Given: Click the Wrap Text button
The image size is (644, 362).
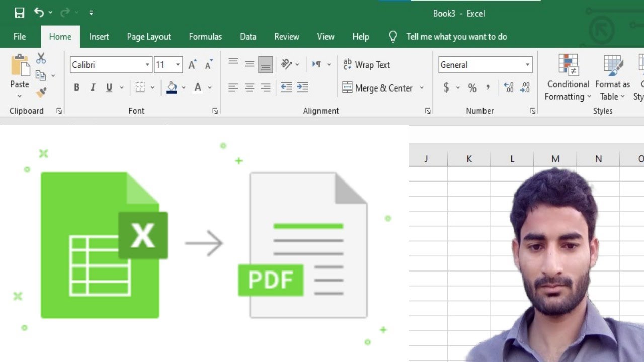Looking at the screenshot, I should pyautogui.click(x=366, y=65).
